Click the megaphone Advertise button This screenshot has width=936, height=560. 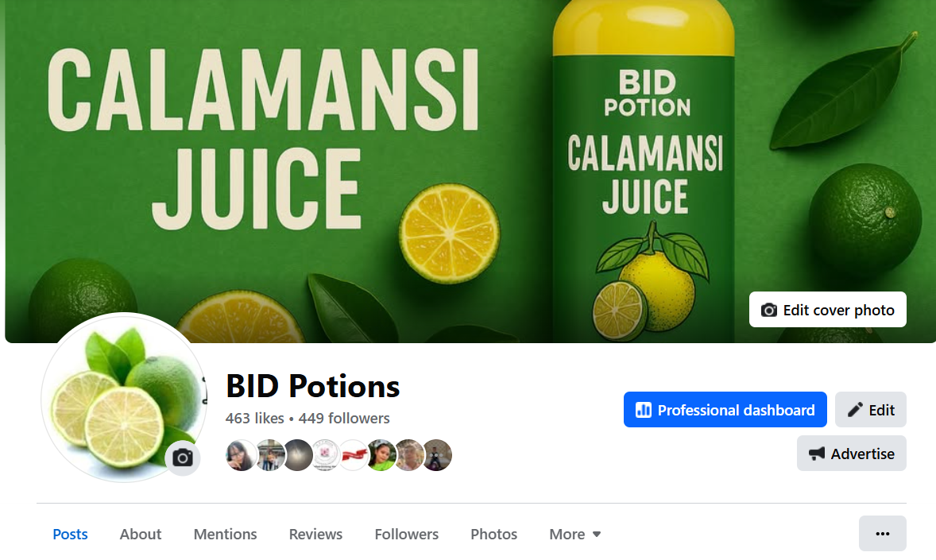851,454
